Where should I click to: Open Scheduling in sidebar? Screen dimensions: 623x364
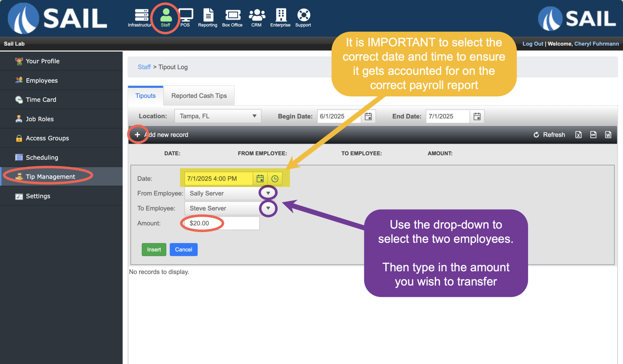tap(62, 158)
